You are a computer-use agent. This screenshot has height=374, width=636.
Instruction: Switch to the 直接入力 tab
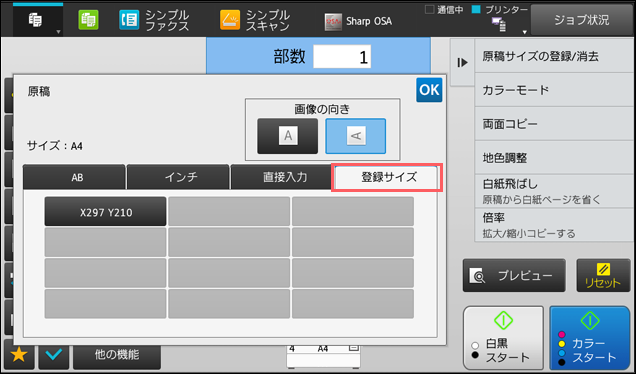(x=281, y=177)
